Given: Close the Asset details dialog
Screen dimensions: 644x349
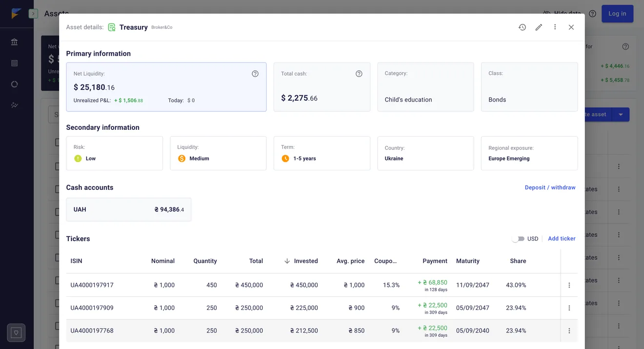Looking at the screenshot, I should click(571, 27).
